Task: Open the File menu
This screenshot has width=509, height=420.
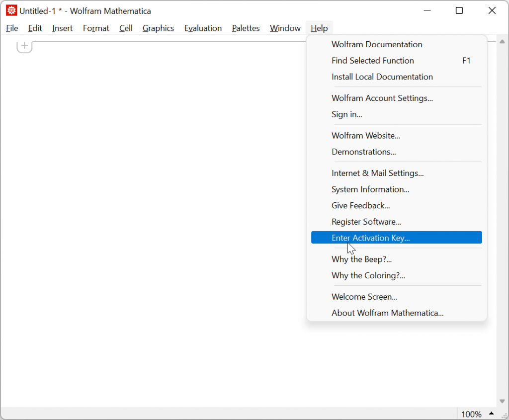Action: click(x=11, y=28)
